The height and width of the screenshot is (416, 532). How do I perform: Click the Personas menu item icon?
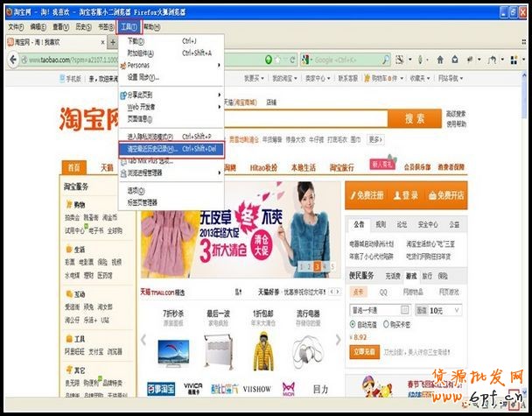point(122,65)
